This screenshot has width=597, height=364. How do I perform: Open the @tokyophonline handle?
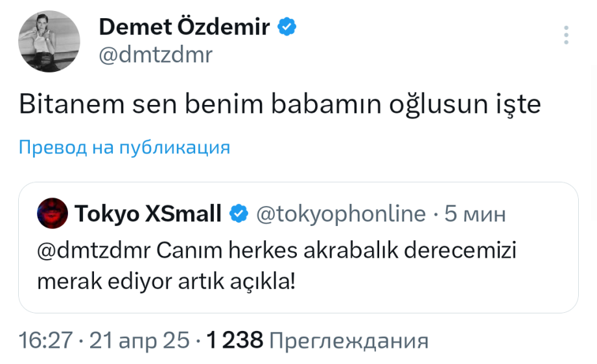tap(342, 213)
